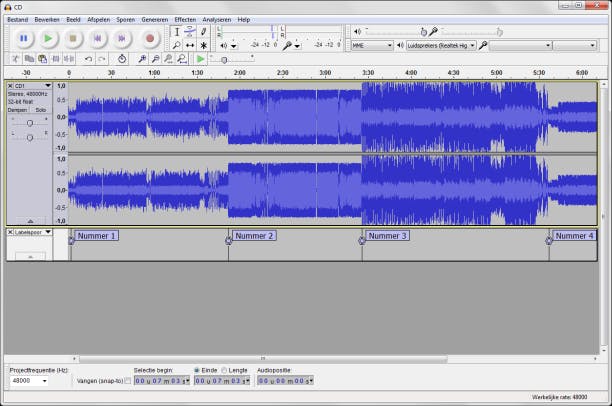Click the Dempen button on CD1 track
Screen dimensions: 612x406
tap(18, 110)
